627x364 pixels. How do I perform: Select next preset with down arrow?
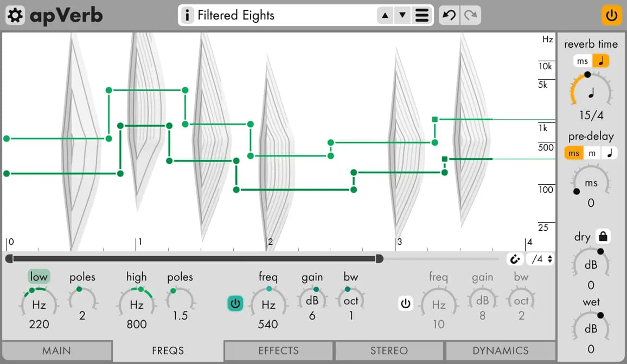[402, 15]
